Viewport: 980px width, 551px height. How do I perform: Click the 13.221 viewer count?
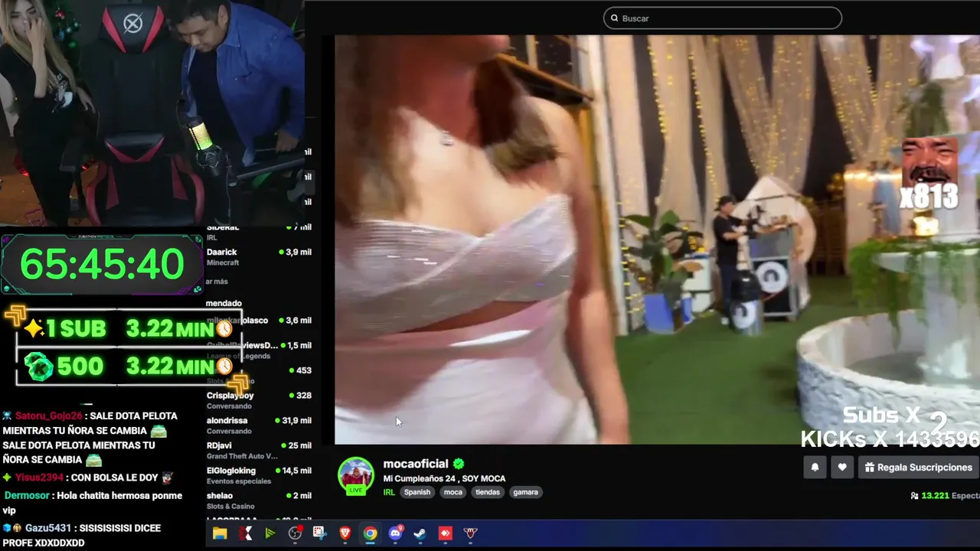pos(935,496)
